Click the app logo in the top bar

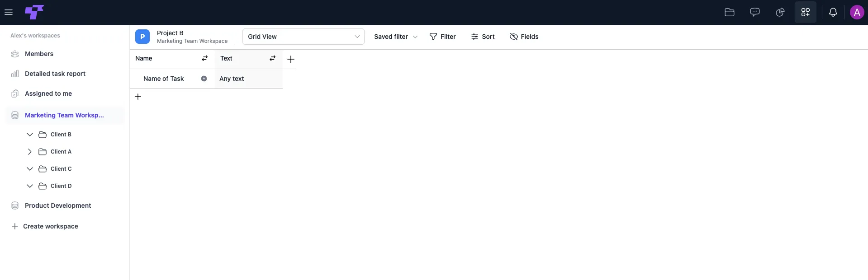click(34, 12)
